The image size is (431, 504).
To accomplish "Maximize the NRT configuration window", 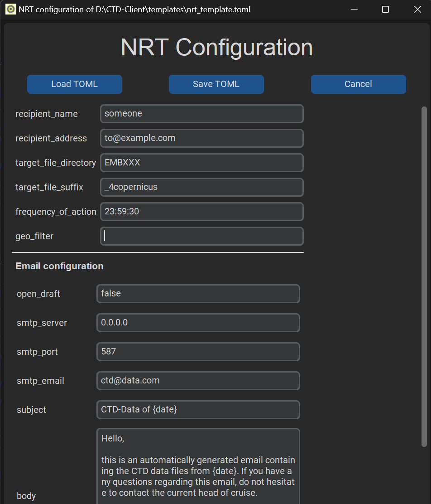I will 385,10.
